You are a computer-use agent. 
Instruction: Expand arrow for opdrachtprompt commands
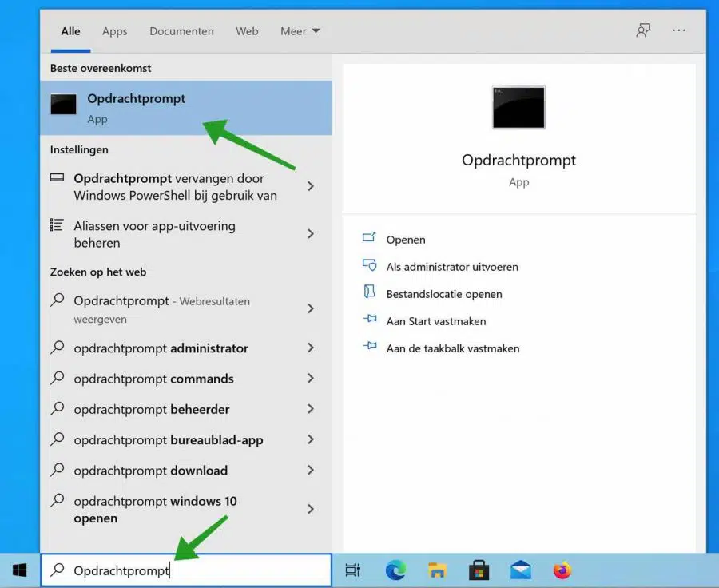pyautogui.click(x=311, y=379)
